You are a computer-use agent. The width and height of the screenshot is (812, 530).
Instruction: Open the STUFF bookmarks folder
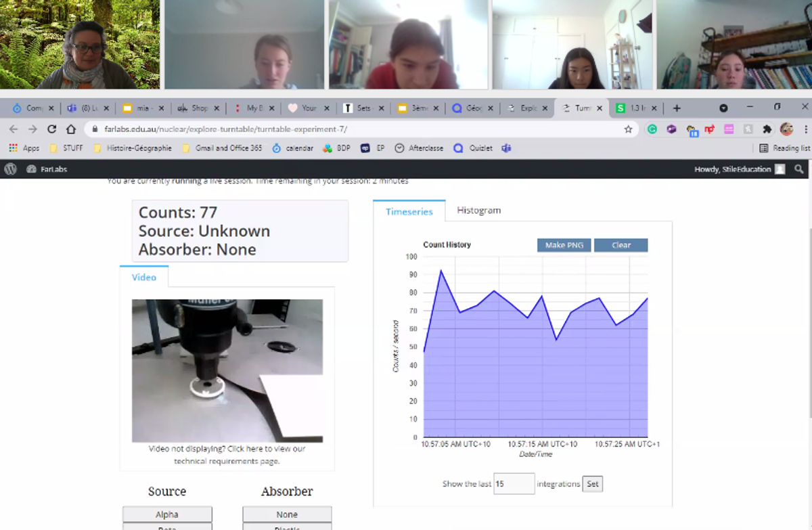66,148
